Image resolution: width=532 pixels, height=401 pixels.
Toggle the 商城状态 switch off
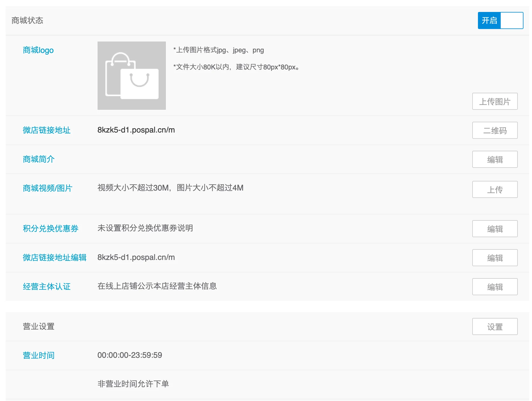click(x=512, y=20)
